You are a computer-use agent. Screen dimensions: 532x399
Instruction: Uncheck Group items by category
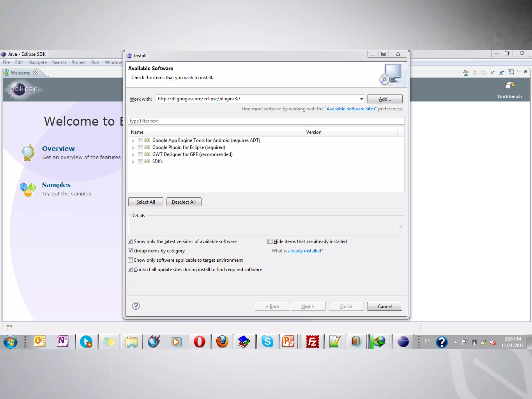(130, 251)
